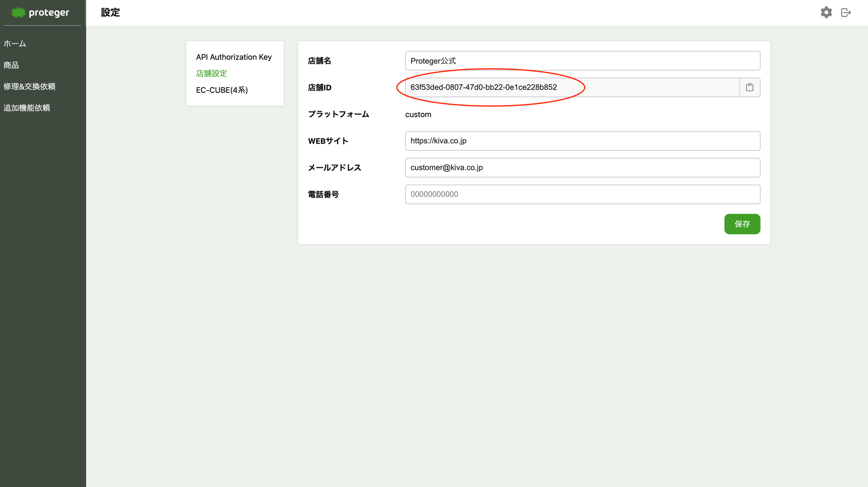The height and width of the screenshot is (487, 868).
Task: Click the プラットフォーム label
Action: coord(339,114)
